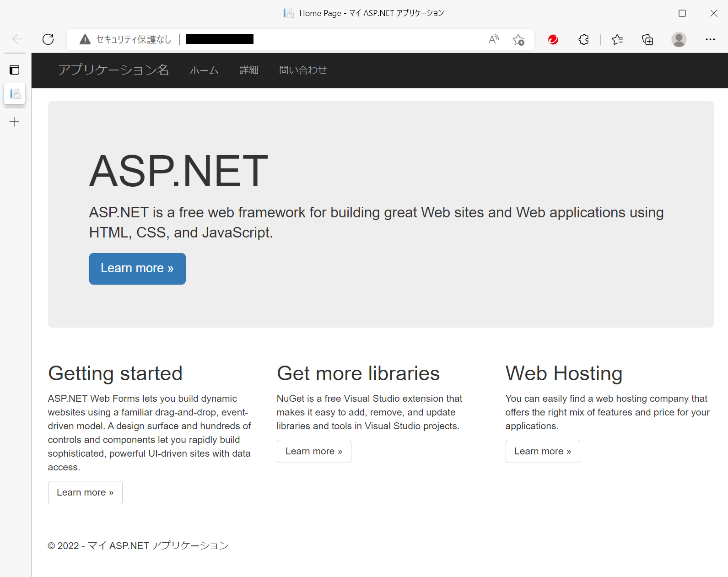
Task: Add page to favorites star icon
Action: click(518, 40)
